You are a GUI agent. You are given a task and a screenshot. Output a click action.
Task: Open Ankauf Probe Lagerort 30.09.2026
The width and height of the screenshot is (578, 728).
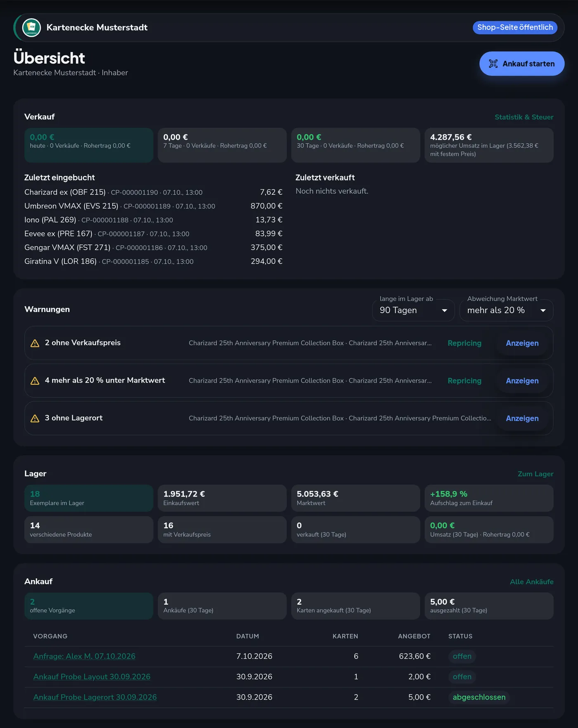click(x=95, y=697)
